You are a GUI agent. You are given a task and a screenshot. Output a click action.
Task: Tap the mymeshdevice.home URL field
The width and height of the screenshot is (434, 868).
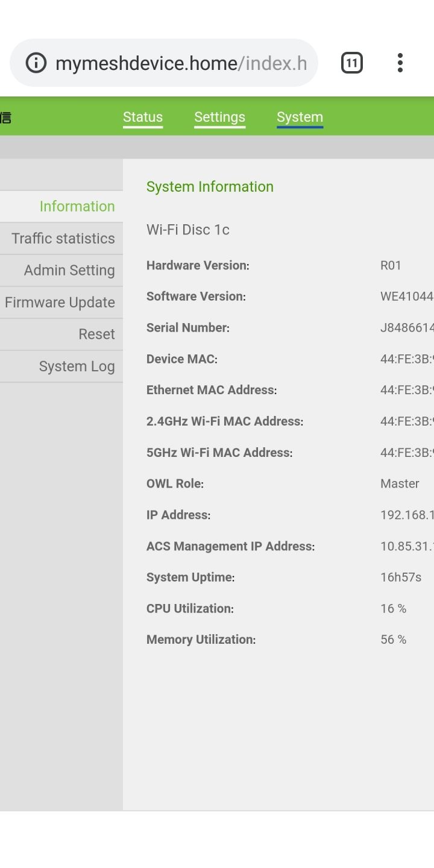coord(181,63)
